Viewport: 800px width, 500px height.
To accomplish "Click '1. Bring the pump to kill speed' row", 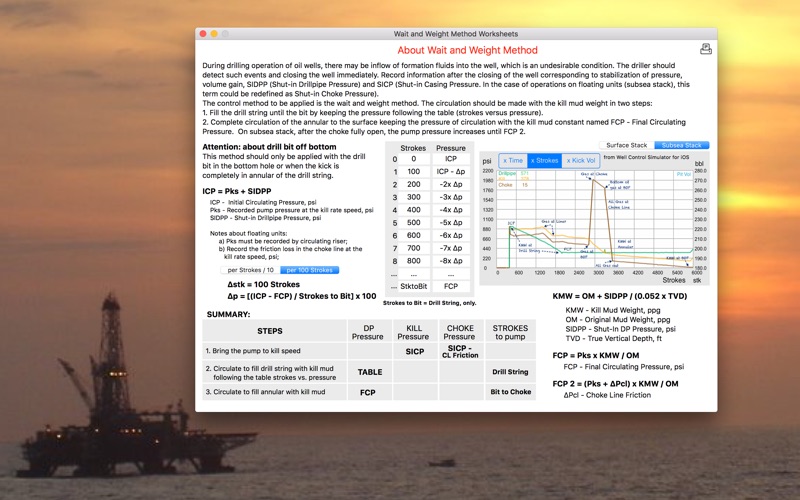I will [274, 351].
